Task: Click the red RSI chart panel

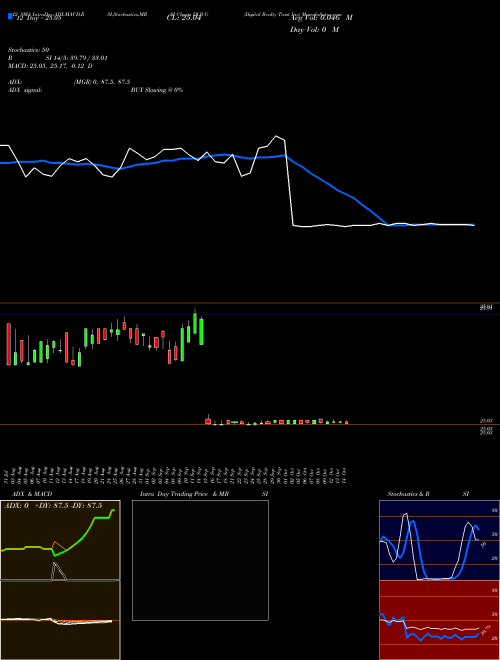Action: coord(439,620)
